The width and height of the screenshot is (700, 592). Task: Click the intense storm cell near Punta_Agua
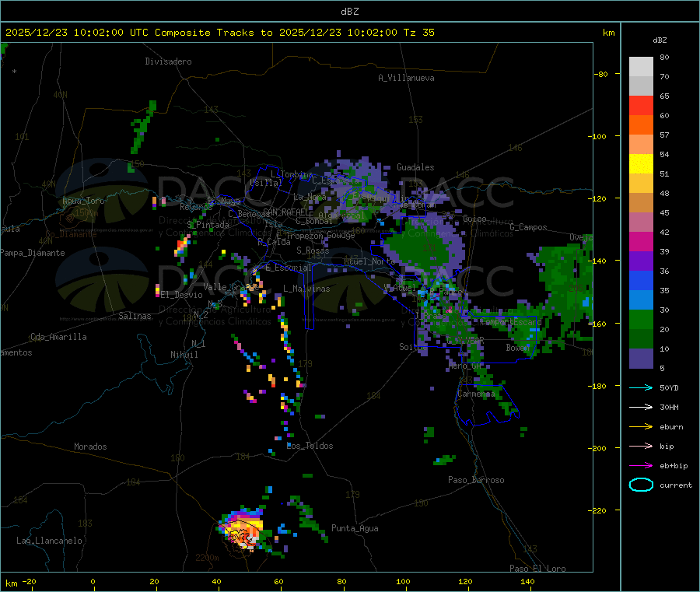[243, 531]
